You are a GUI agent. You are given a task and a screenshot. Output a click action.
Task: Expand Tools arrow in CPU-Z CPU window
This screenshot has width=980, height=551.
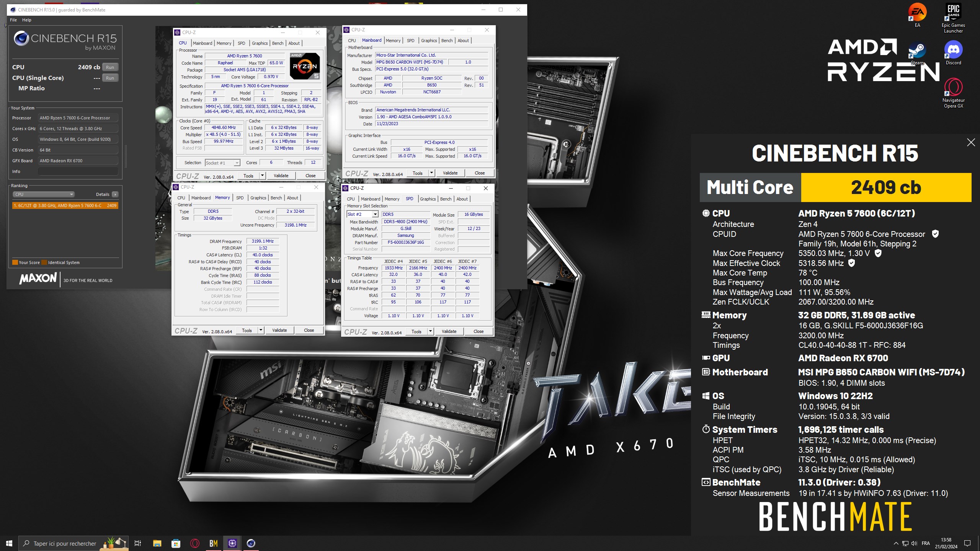[x=263, y=176]
